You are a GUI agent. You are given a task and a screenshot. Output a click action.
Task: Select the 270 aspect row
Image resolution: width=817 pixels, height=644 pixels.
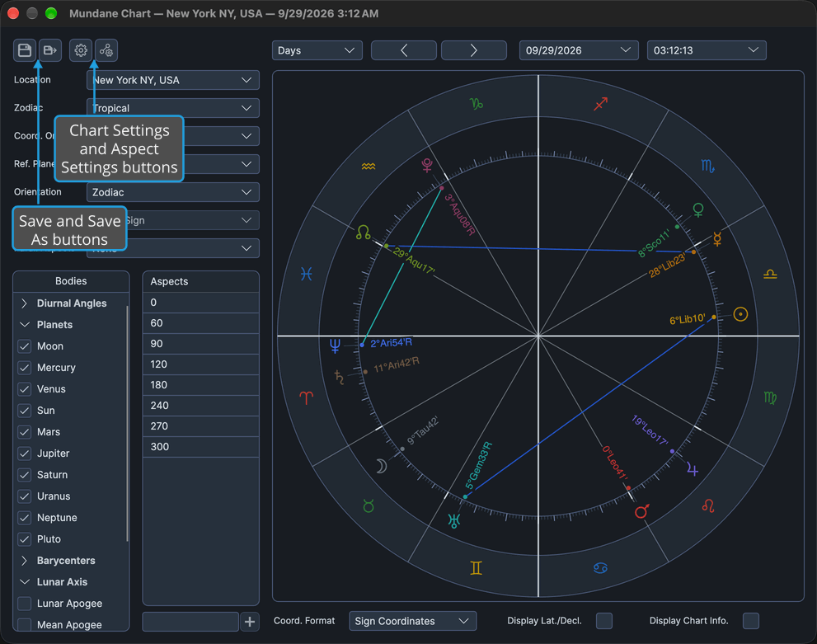[201, 426]
